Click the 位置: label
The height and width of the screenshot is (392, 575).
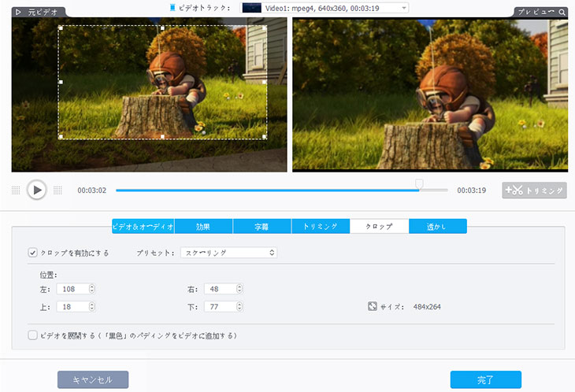[48, 275]
